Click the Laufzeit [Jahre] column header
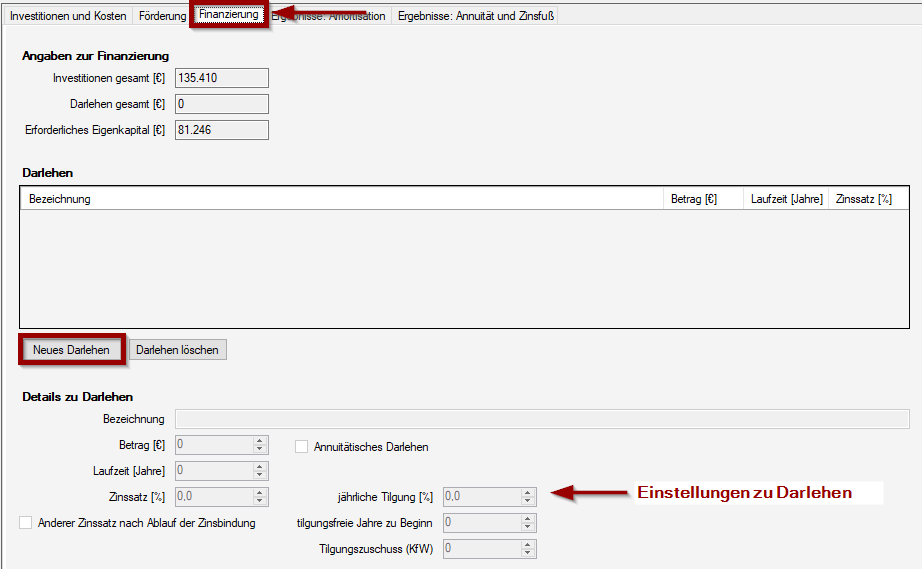This screenshot has width=922, height=569. (x=786, y=199)
